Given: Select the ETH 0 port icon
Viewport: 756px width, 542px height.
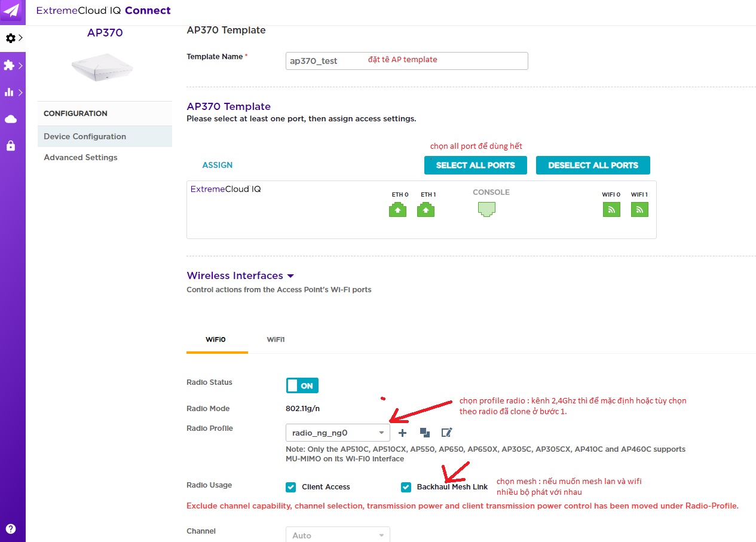Looking at the screenshot, I should 397,210.
